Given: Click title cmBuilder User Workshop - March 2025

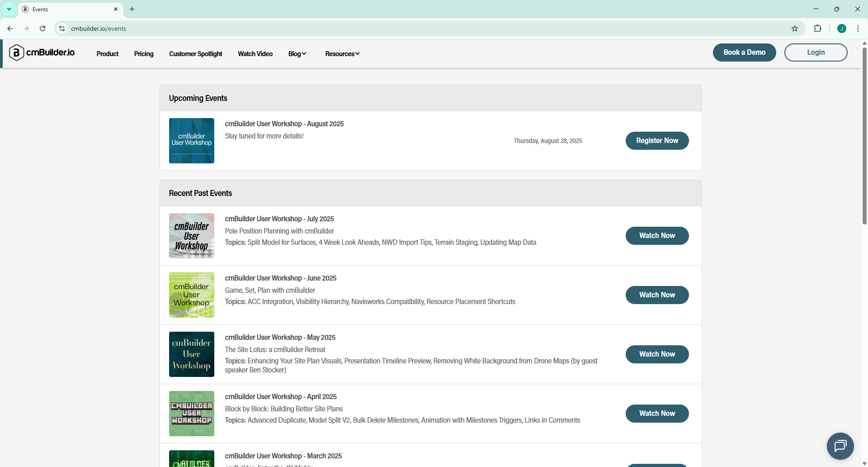Looking at the screenshot, I should click(x=283, y=456).
